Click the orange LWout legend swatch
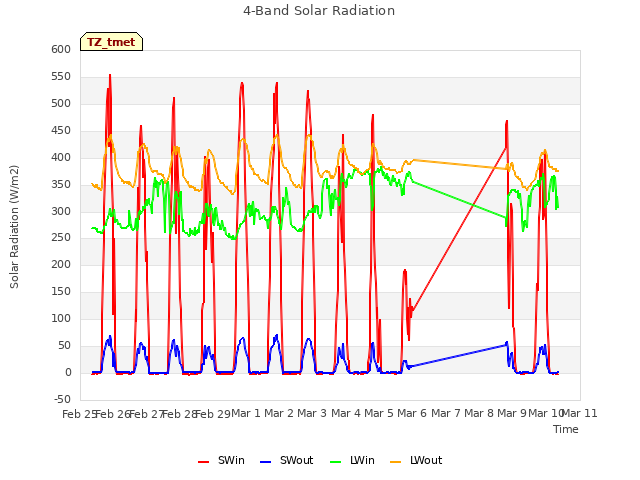Viewport: 640px width, 480px height. (x=396, y=462)
